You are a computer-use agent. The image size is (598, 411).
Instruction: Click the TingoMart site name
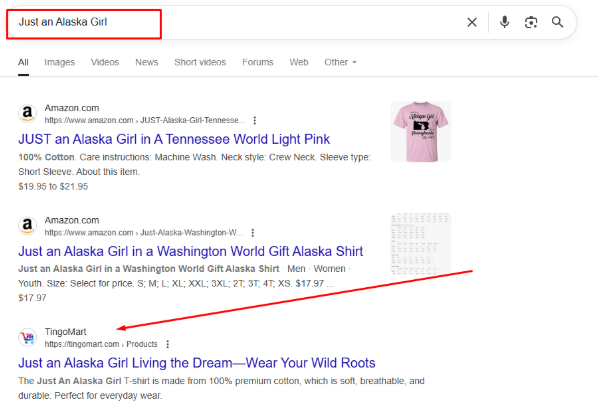point(66,332)
